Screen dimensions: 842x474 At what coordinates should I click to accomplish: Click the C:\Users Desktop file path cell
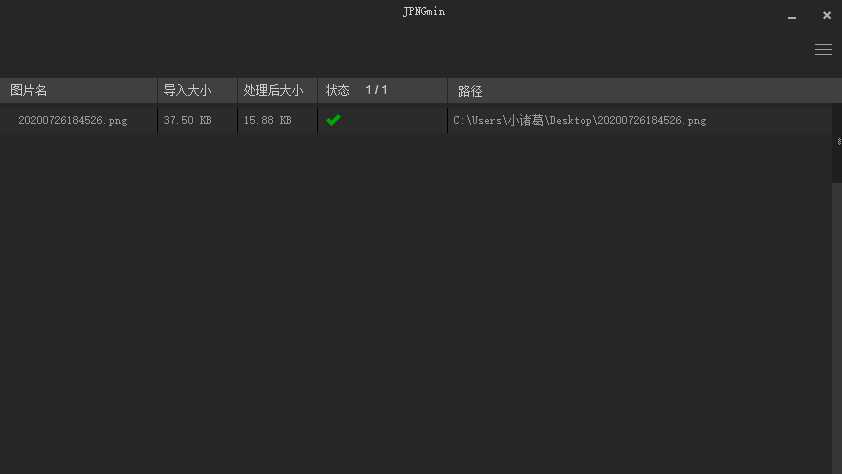coord(579,120)
